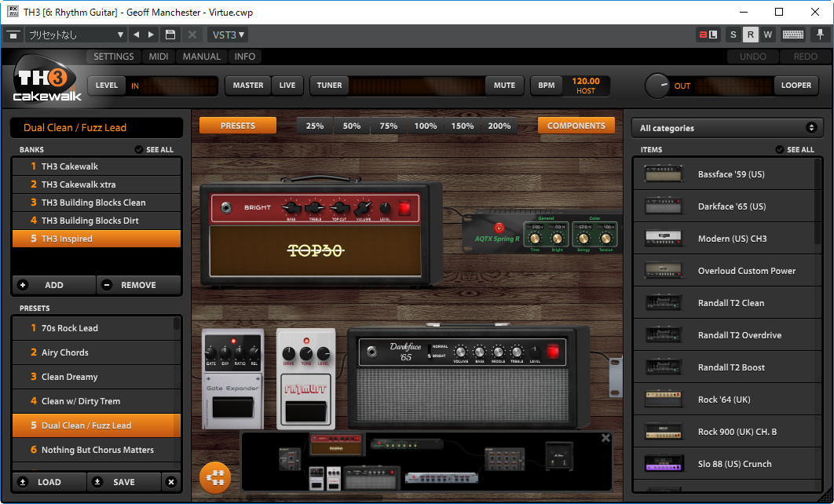Click the MASTER button

pos(248,85)
